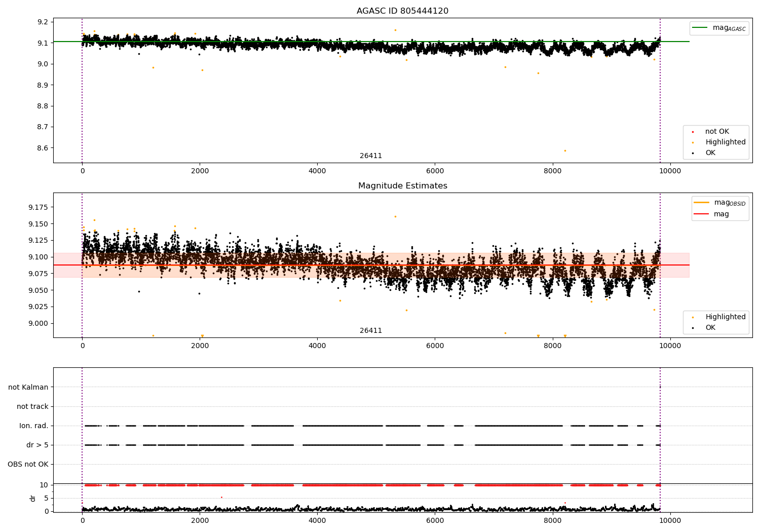Click the 'not OK' legend entry in top plot
Screen dimensions: 760x532
click(717, 132)
